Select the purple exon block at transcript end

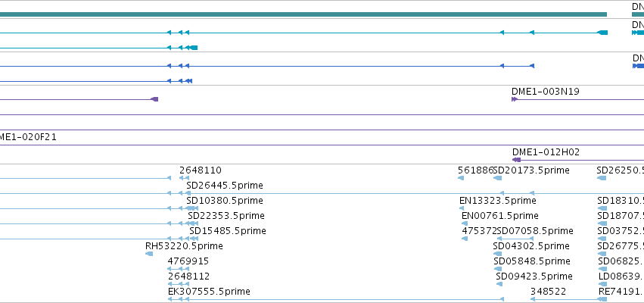[155, 99]
